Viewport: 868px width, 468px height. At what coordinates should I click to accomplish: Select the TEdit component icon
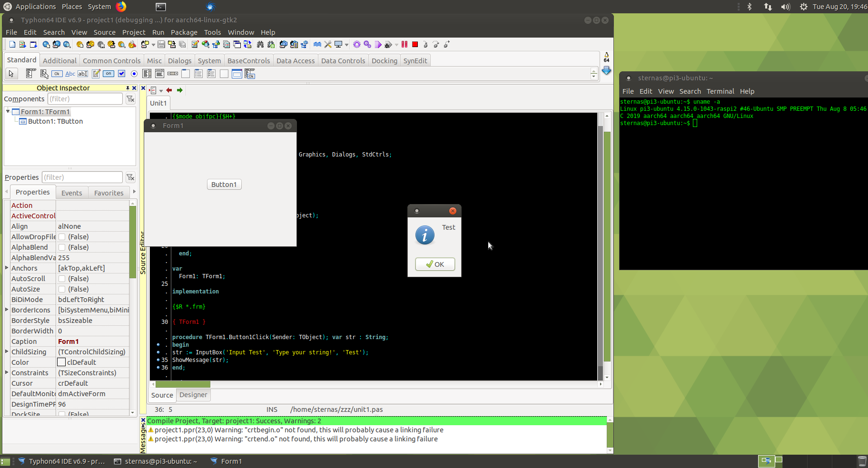[x=83, y=74]
